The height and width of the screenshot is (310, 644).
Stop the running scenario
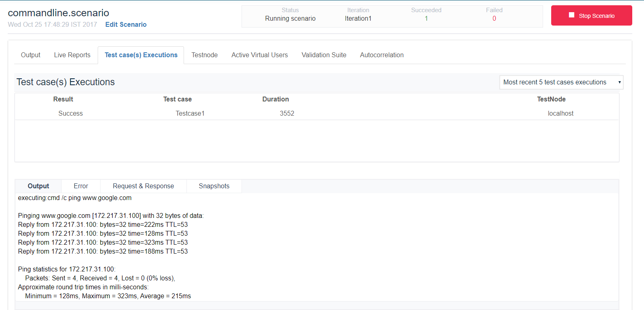(x=591, y=15)
